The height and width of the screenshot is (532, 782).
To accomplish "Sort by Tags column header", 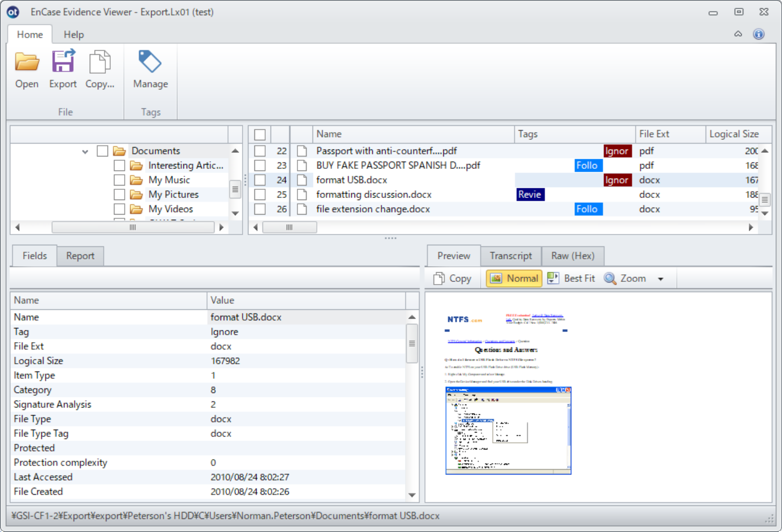I will (x=575, y=134).
